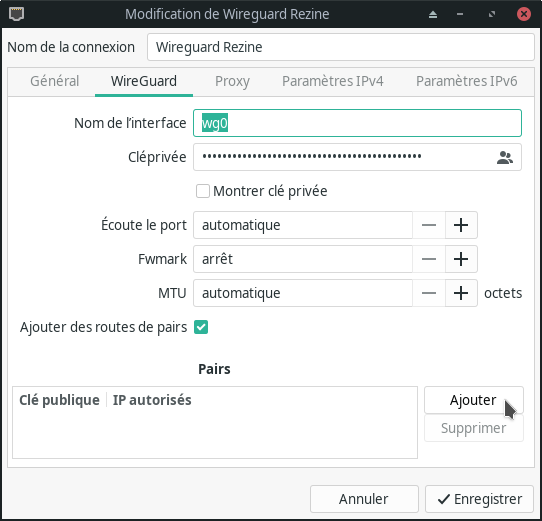This screenshot has width=542, height=521.
Task: Click Ajouter to add a peer
Action: 474,400
